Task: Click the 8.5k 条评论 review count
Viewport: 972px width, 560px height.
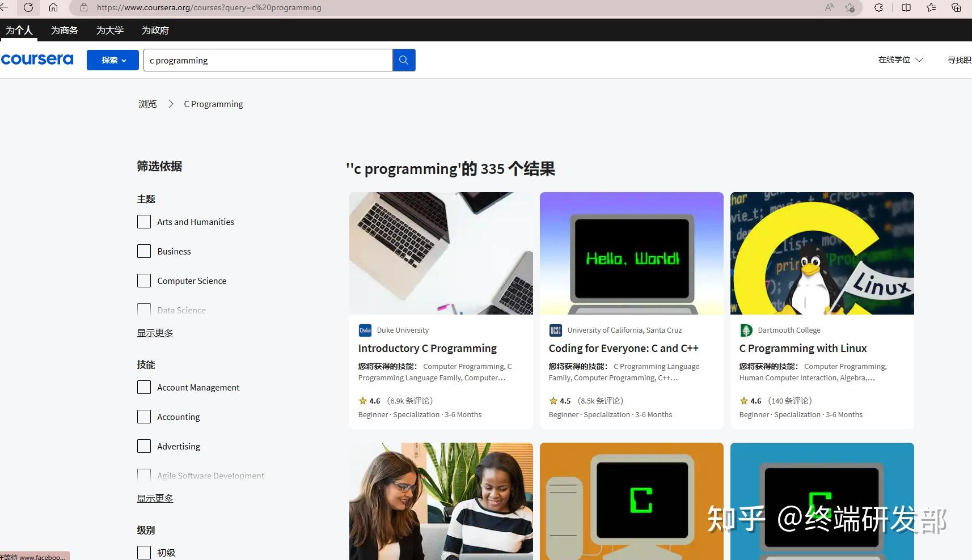Action: point(601,401)
